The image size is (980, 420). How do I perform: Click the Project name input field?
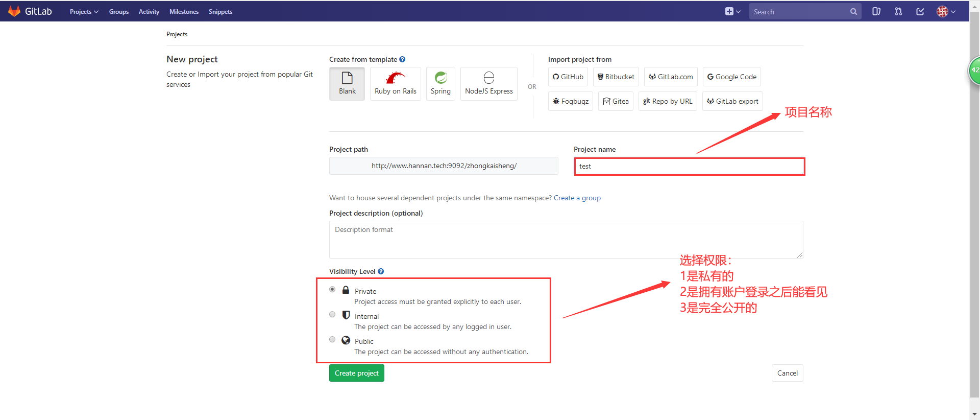tap(689, 166)
